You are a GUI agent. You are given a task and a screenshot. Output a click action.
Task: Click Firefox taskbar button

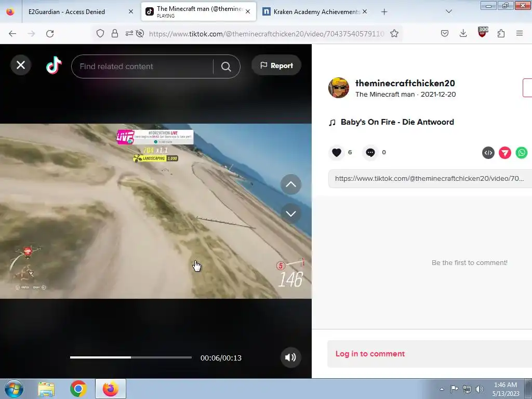[111, 389]
